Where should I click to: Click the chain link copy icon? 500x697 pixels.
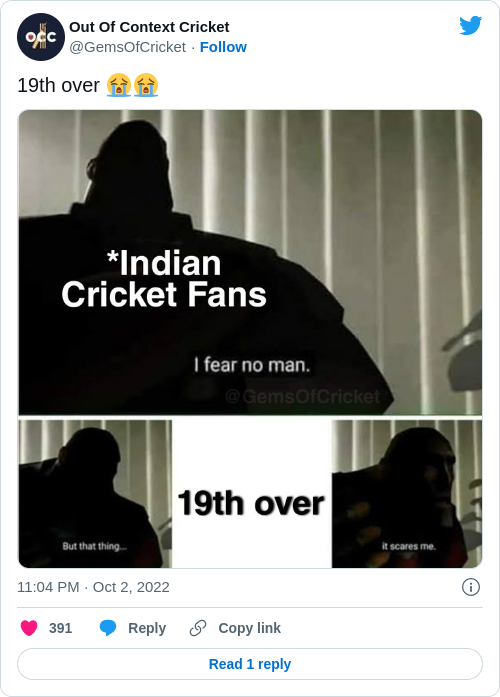pyautogui.click(x=198, y=628)
